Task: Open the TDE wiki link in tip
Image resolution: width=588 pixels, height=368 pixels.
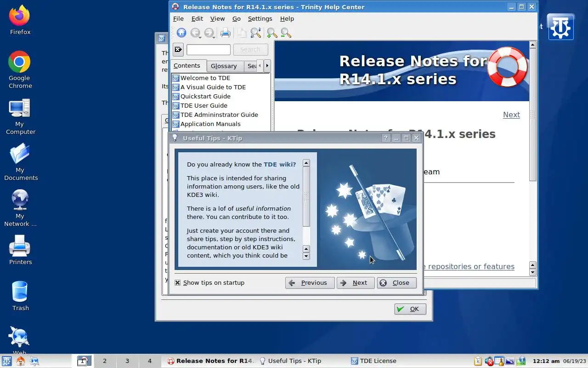Action: (280, 164)
